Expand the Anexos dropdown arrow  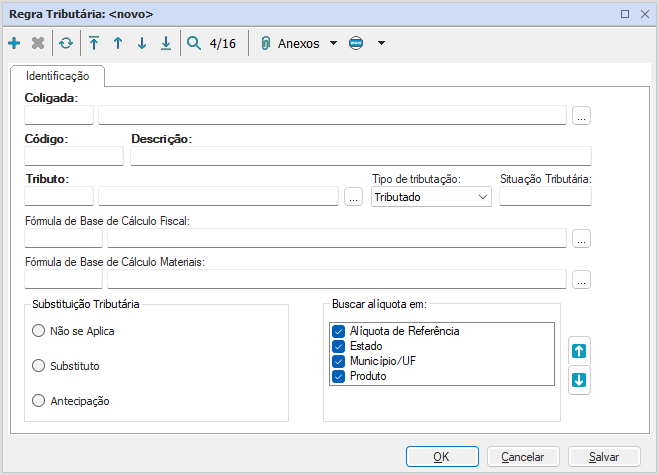(333, 43)
